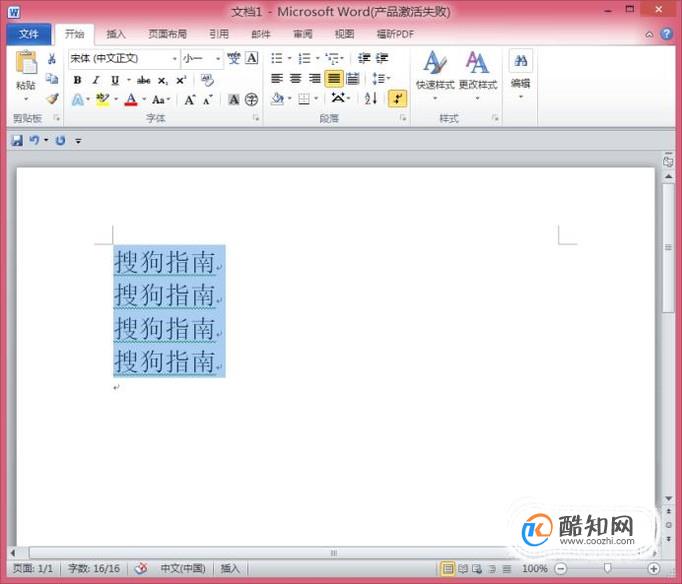
Task: Click the enclosed characters icon
Action: pyautogui.click(x=251, y=100)
